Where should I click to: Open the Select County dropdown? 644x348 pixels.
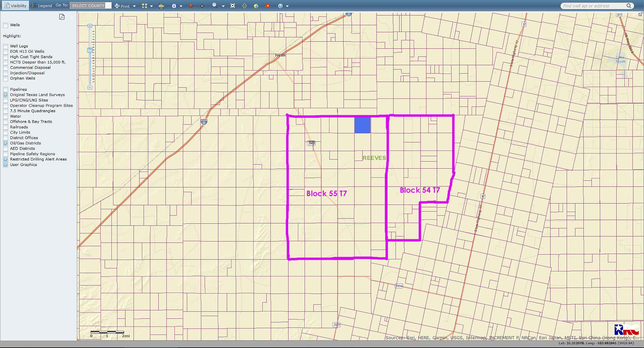click(90, 5)
